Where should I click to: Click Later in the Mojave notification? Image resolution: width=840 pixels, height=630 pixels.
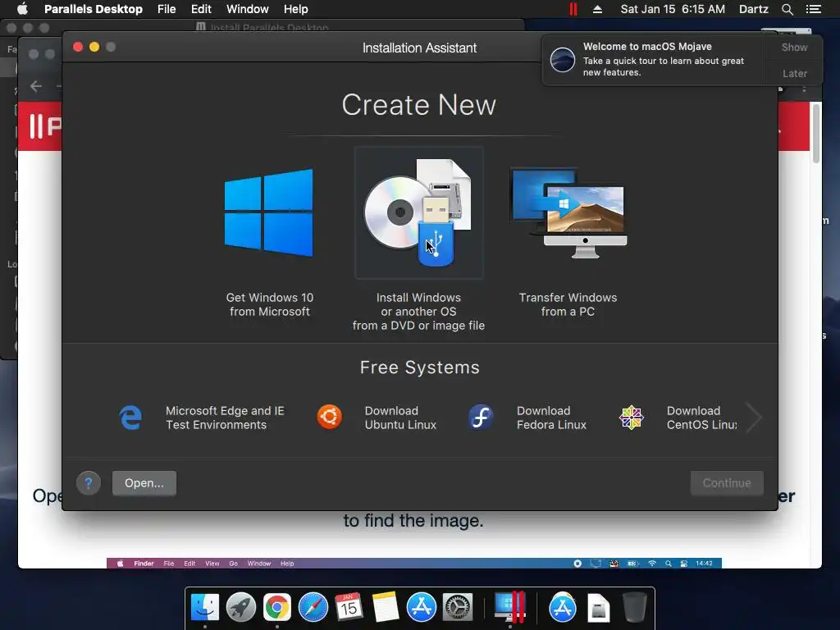(x=794, y=73)
